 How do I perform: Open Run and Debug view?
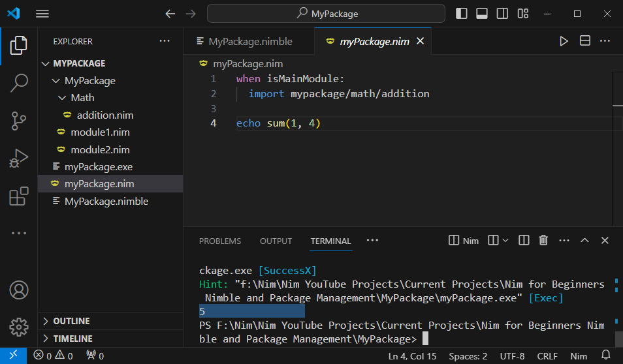click(x=19, y=158)
